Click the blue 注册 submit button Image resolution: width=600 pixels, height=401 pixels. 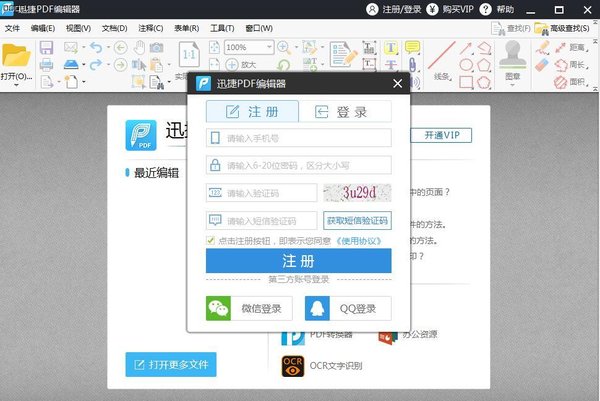click(298, 261)
